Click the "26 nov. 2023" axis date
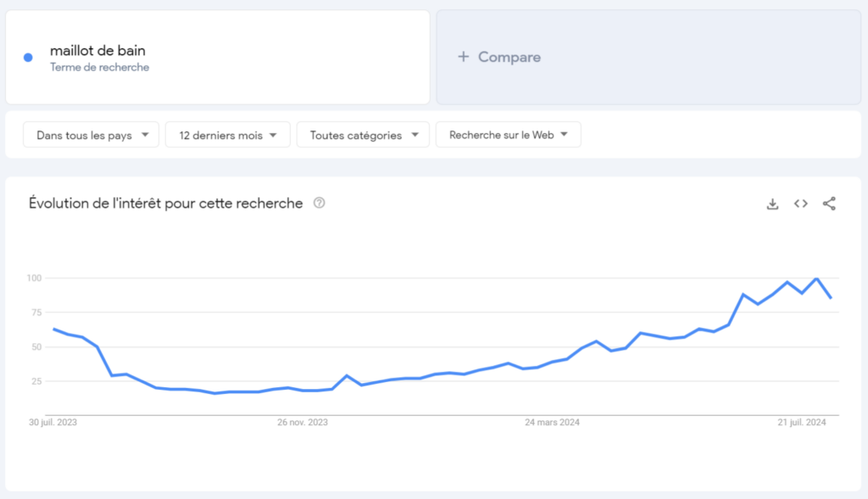The image size is (868, 499). (x=303, y=422)
